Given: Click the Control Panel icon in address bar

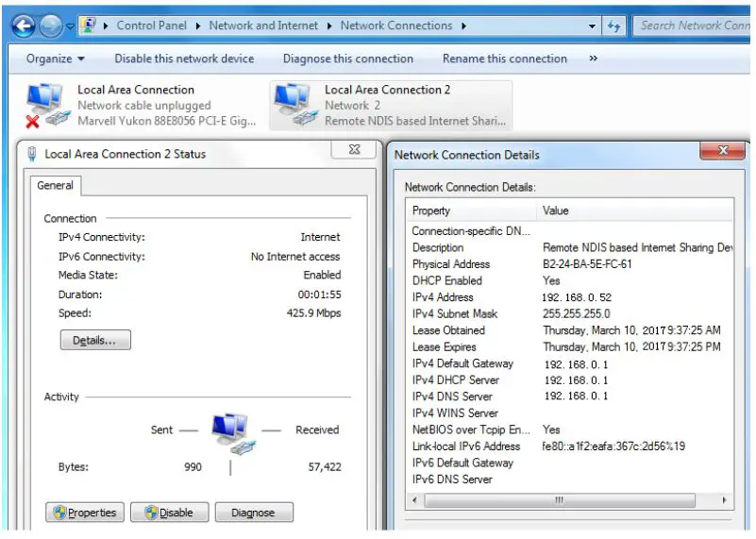Looking at the screenshot, I should (x=88, y=25).
